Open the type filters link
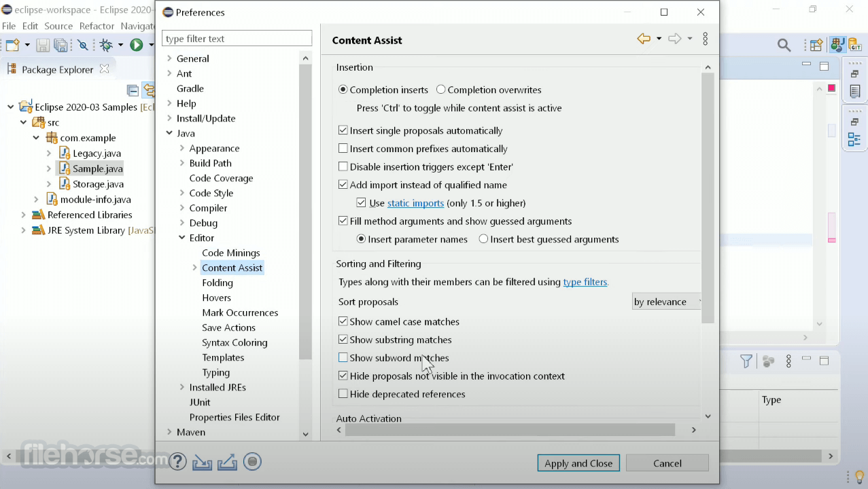This screenshot has width=868, height=489. tap(585, 282)
